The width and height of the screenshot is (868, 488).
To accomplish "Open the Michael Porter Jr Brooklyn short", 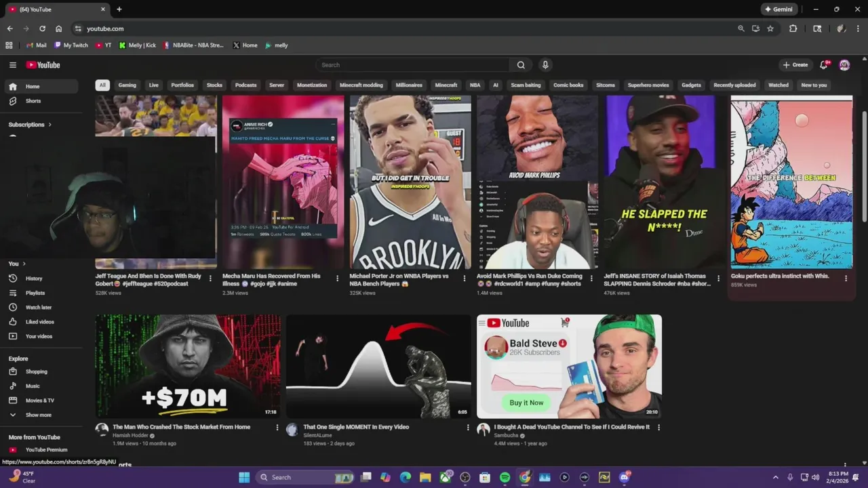I will click(x=410, y=182).
